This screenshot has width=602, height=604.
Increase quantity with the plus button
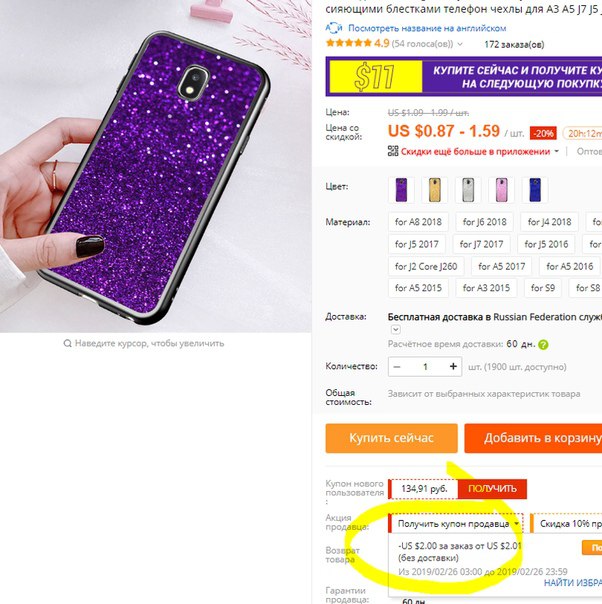(x=453, y=366)
